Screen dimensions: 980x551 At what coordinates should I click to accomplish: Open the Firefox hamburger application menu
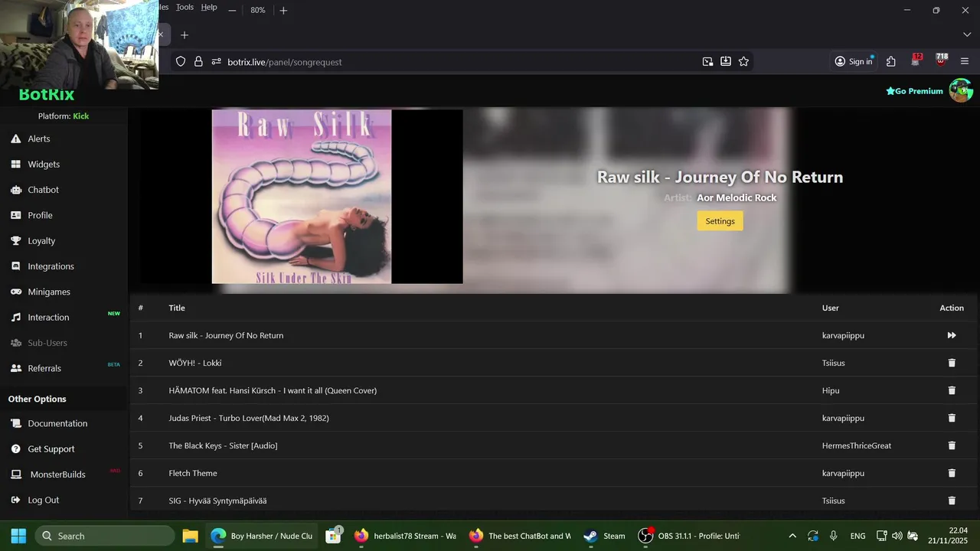click(965, 61)
